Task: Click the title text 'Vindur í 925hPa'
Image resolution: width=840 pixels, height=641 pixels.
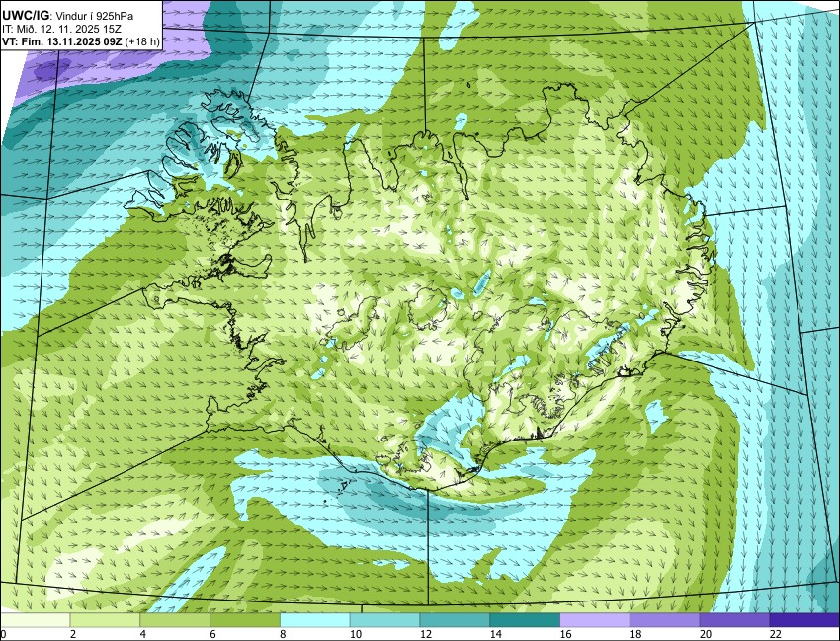Action: pyautogui.click(x=94, y=17)
